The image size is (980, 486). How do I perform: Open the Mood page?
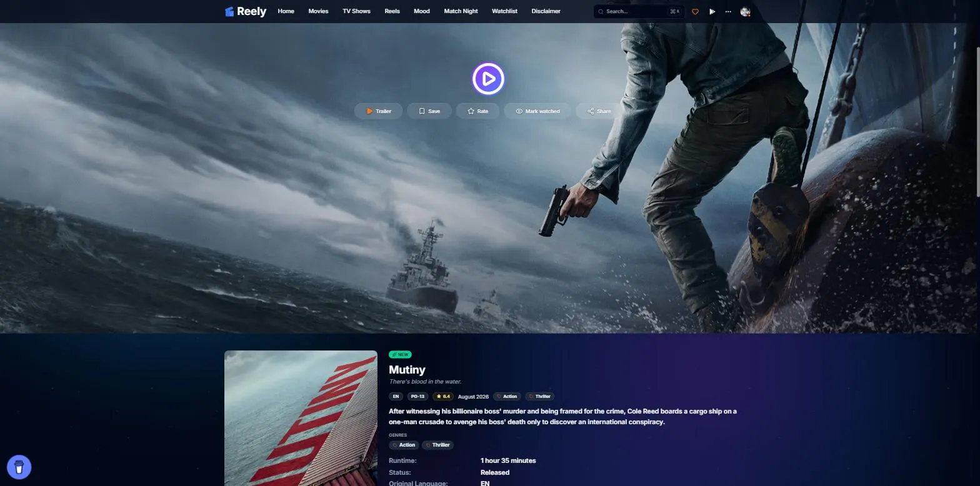422,11
